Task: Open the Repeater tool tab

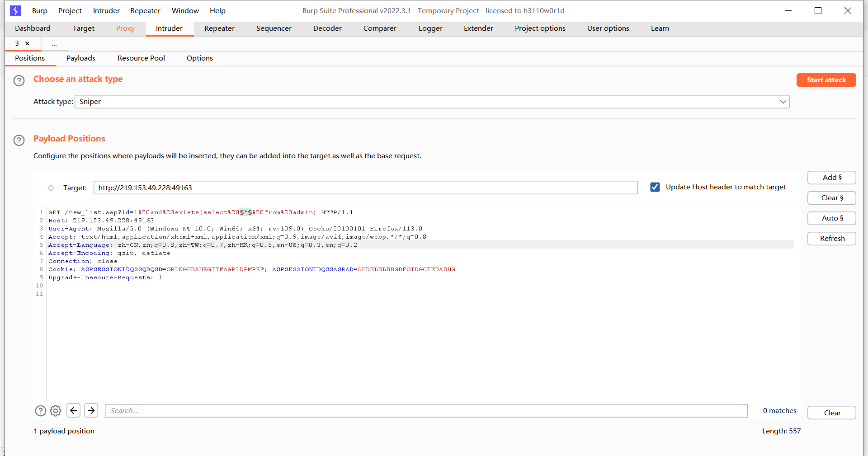Action: point(219,28)
